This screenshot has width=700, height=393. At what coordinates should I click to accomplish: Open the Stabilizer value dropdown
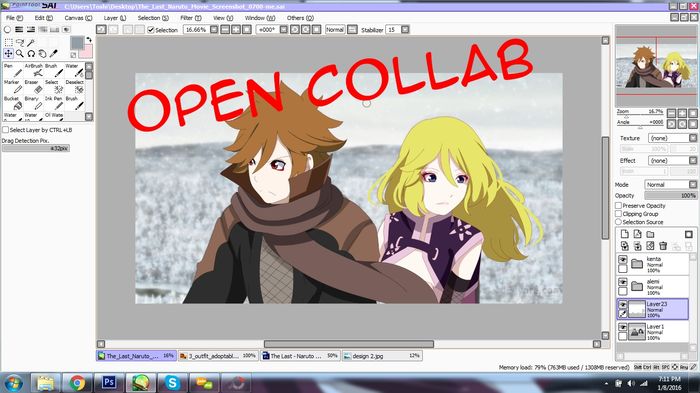tap(405, 29)
